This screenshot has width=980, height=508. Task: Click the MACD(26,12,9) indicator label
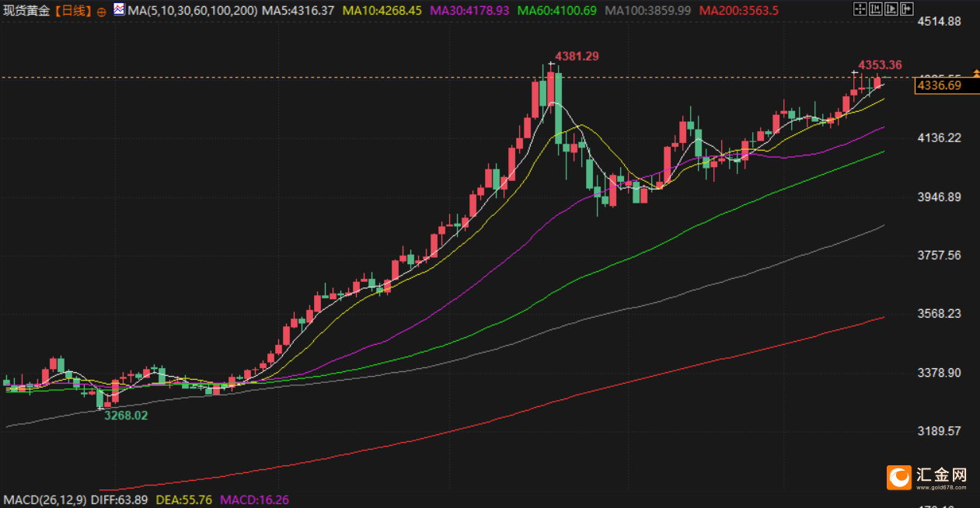click(x=44, y=499)
